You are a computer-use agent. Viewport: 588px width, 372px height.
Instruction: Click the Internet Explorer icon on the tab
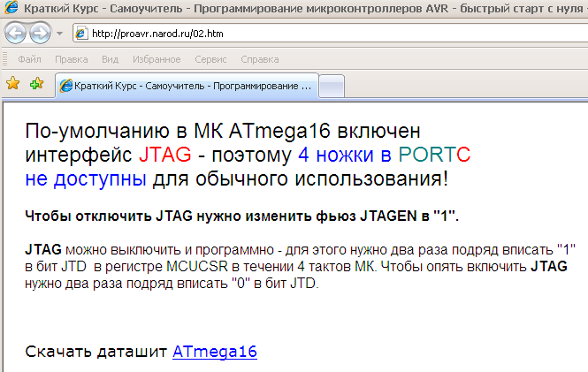click(x=66, y=87)
